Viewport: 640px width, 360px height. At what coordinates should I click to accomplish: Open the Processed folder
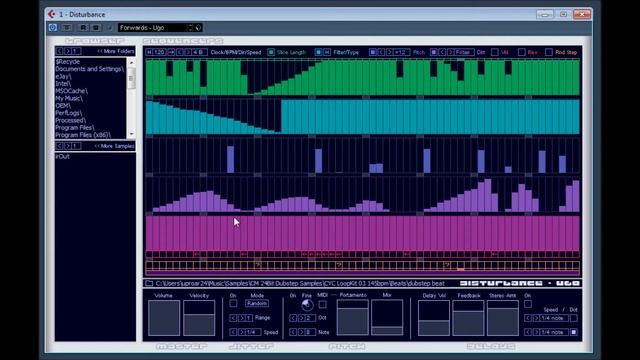tap(71, 120)
